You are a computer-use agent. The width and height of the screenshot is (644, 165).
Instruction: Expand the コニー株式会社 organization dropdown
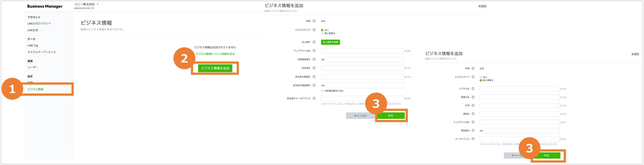[x=97, y=4]
